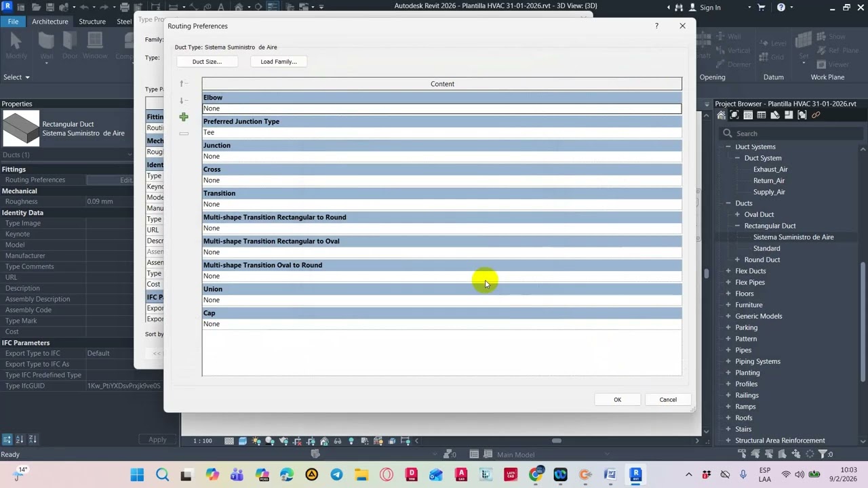Select Supply_Air in Project Browser

(x=769, y=192)
